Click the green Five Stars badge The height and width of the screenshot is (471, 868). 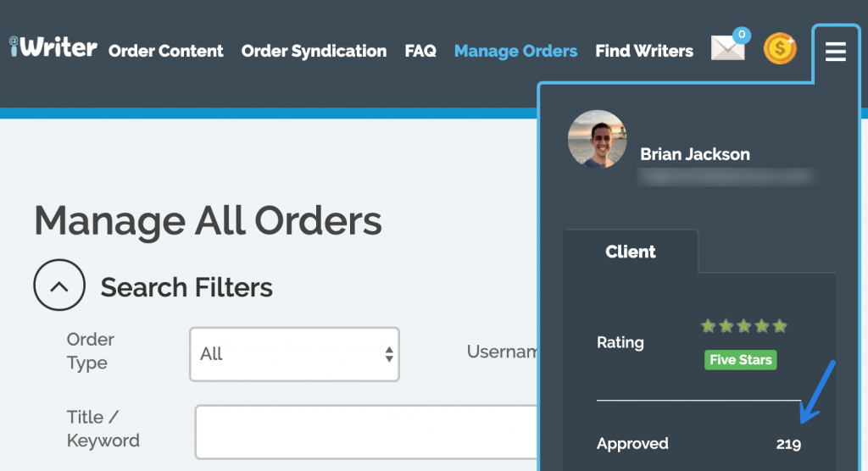(740, 360)
